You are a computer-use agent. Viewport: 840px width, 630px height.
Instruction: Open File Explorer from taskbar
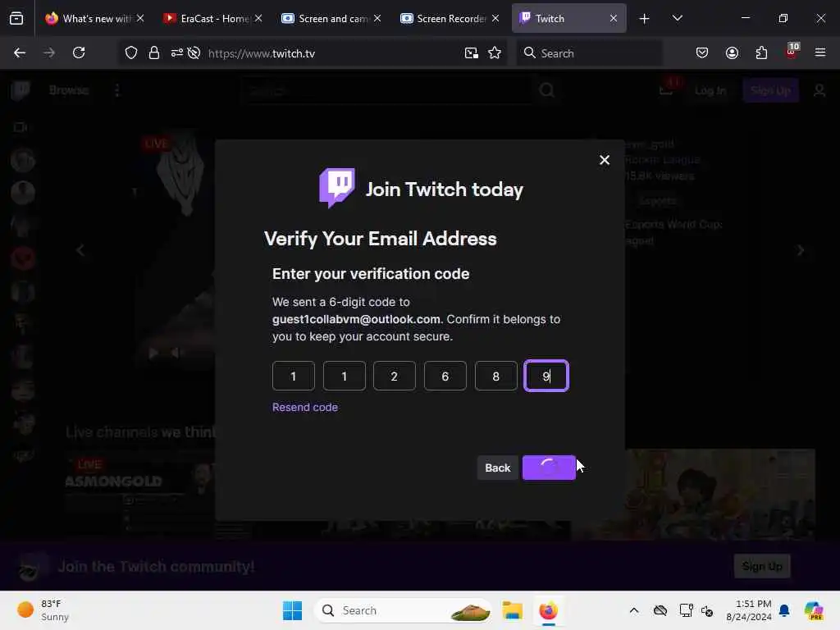(512, 610)
